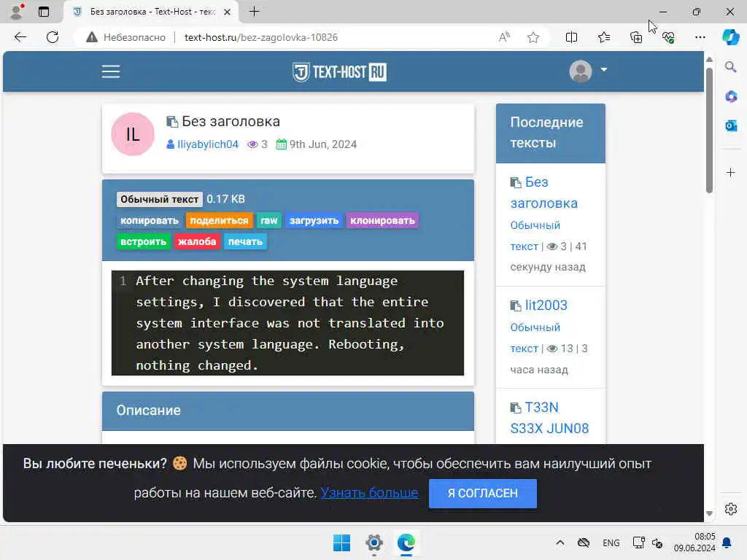Screen dimensions: 747x560
Task: Click the 9th Jun, 2024 date text
Action: point(323,144)
